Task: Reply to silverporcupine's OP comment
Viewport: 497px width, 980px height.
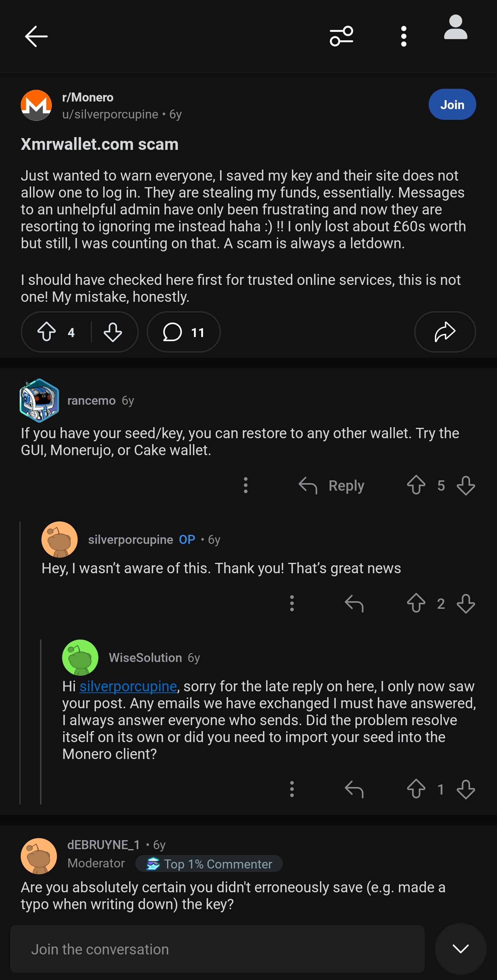Action: coord(354,603)
